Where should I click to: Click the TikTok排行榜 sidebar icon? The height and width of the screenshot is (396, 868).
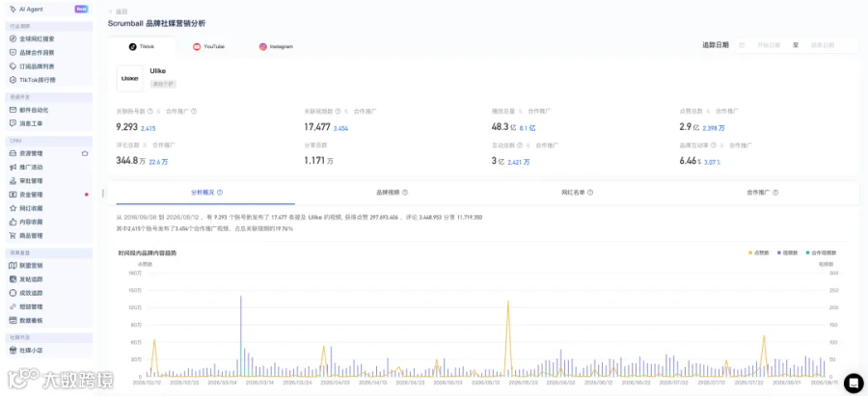(x=14, y=80)
